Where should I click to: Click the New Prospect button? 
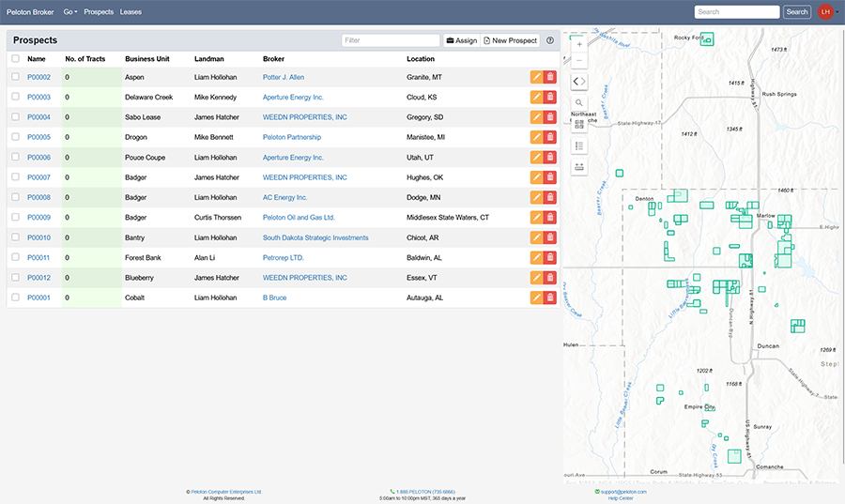pyautogui.click(x=511, y=41)
